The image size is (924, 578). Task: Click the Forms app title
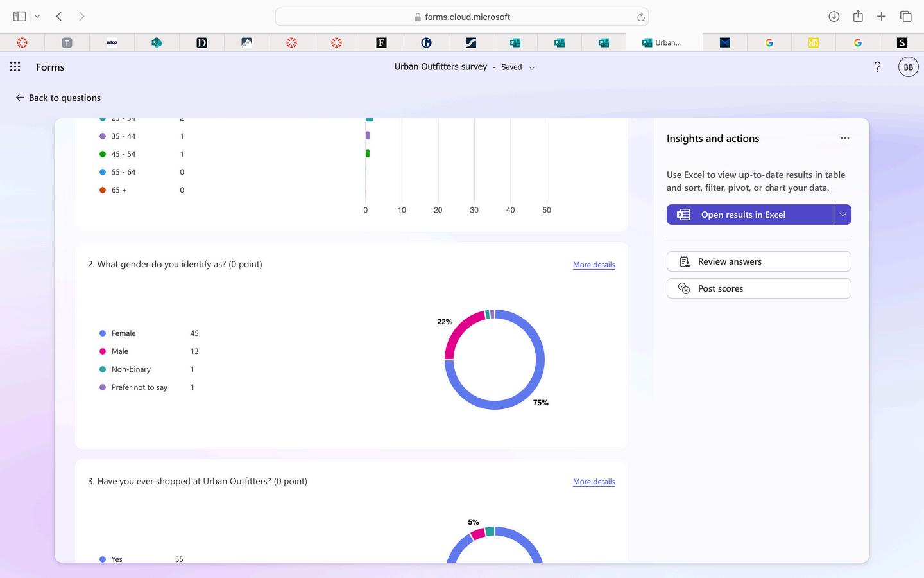50,67
